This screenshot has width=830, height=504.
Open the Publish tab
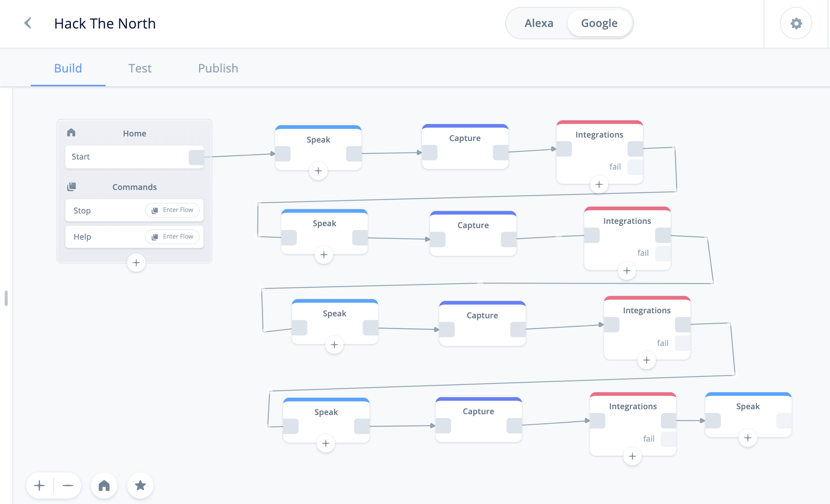click(x=218, y=68)
